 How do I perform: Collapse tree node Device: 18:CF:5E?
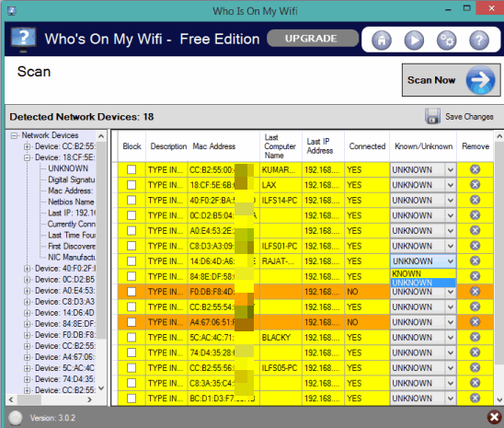tap(27, 157)
